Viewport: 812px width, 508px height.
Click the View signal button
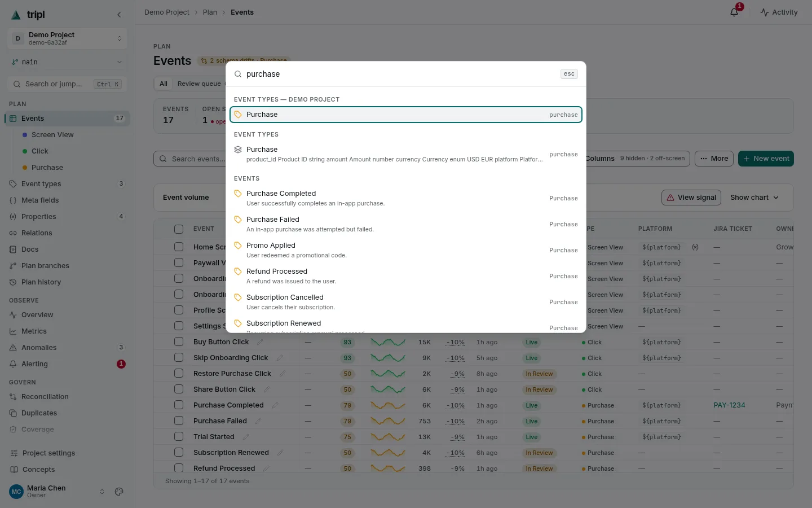coord(691,198)
